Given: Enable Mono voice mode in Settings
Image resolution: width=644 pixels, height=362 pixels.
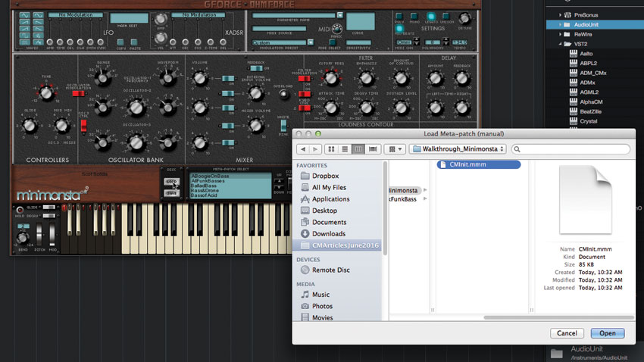Looking at the screenshot, I should (414, 16).
